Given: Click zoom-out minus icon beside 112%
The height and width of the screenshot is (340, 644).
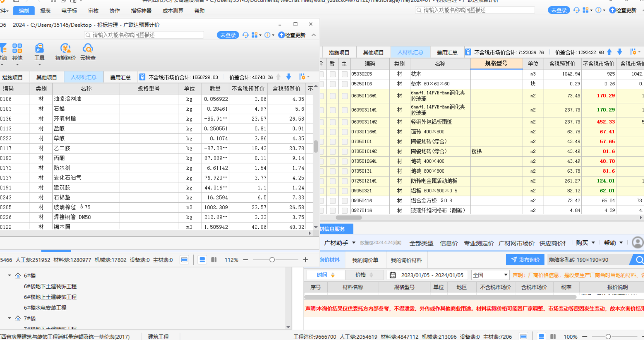Looking at the screenshot, I should tap(245, 260).
